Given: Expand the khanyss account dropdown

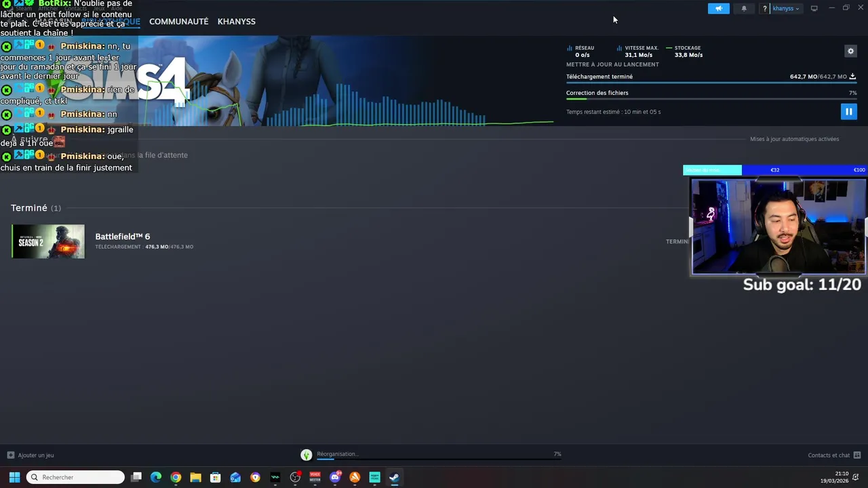Looking at the screenshot, I should 786,9.
